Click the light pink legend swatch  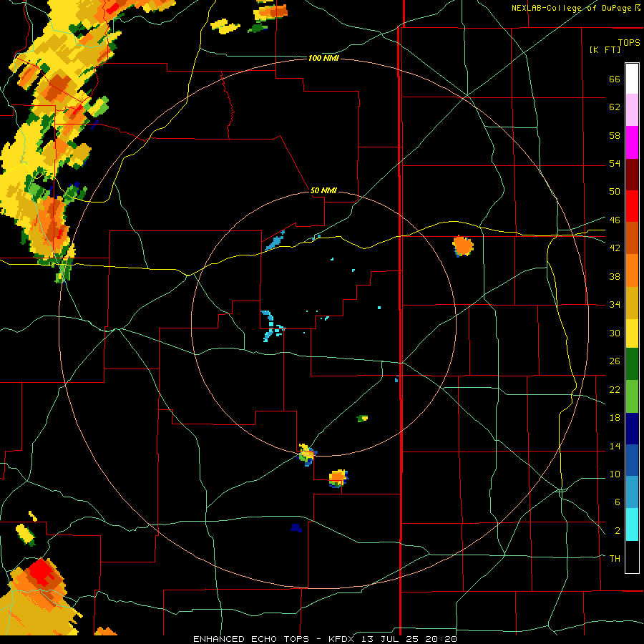click(632, 109)
